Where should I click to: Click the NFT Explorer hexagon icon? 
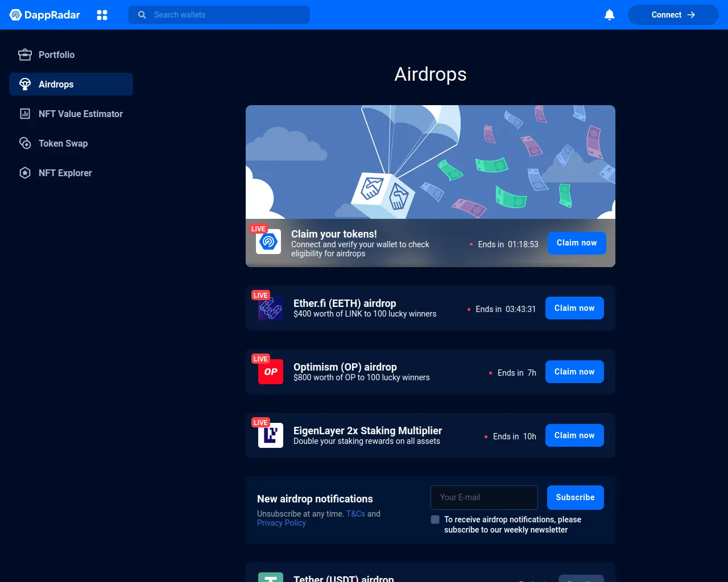(x=25, y=173)
